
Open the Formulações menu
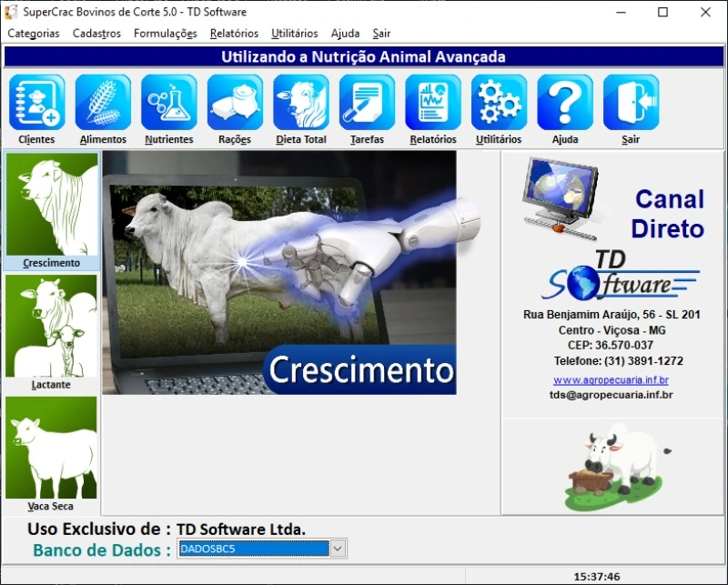166,34
